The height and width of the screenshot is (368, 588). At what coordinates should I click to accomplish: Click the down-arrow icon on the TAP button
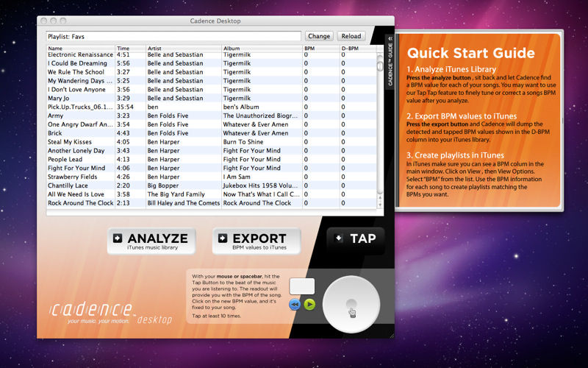(x=339, y=238)
